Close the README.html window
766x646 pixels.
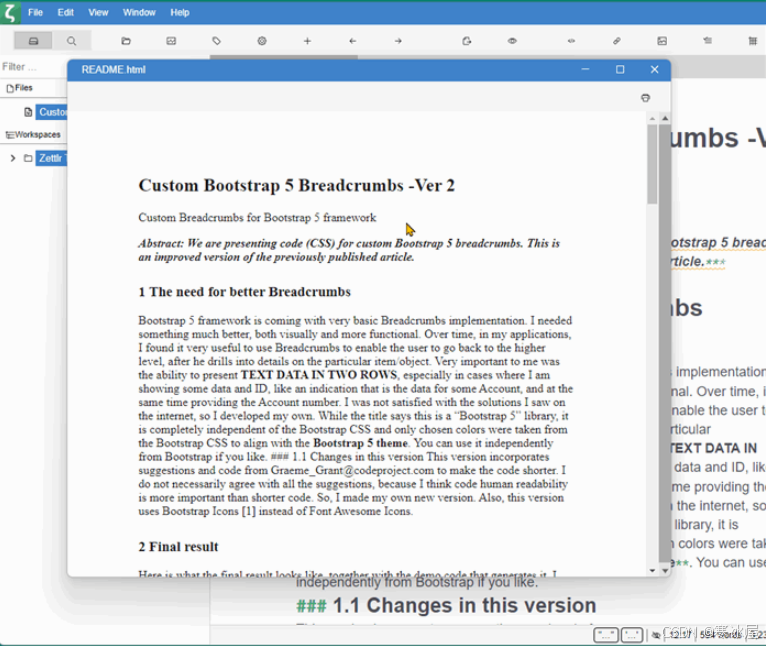click(x=655, y=69)
